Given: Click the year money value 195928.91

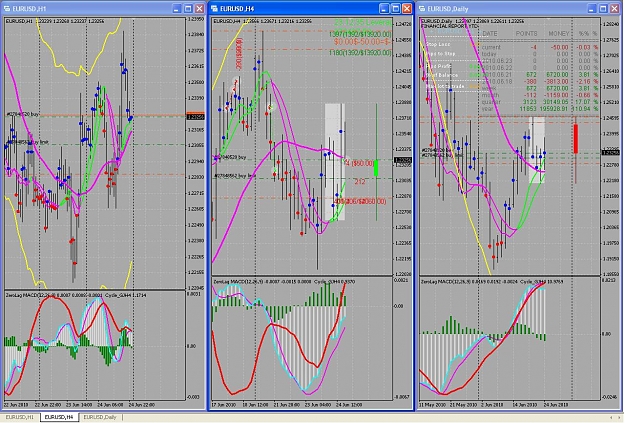Looking at the screenshot, I should (x=556, y=108).
